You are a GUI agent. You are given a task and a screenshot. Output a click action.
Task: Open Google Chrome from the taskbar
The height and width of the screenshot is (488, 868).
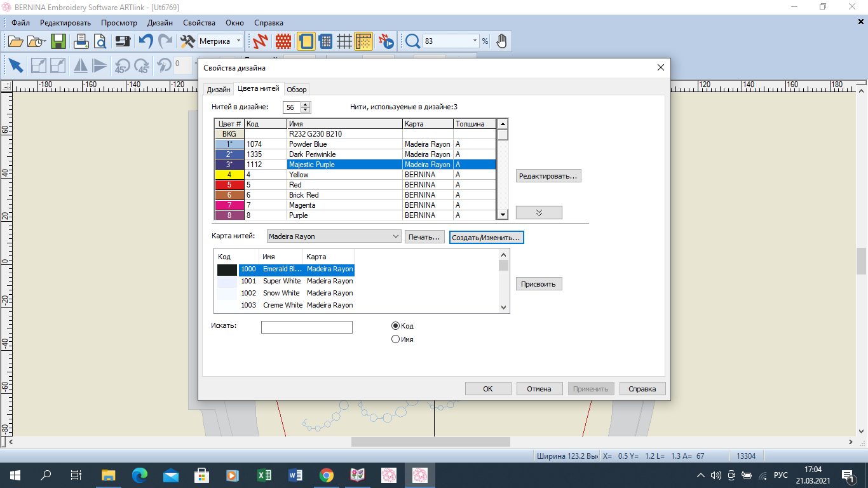tap(327, 475)
